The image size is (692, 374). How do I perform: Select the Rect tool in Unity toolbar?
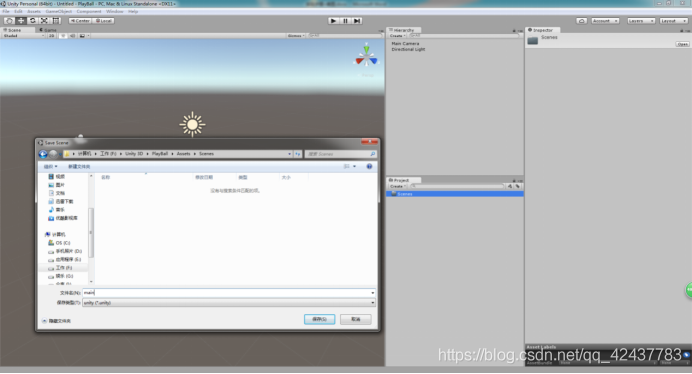click(56, 21)
